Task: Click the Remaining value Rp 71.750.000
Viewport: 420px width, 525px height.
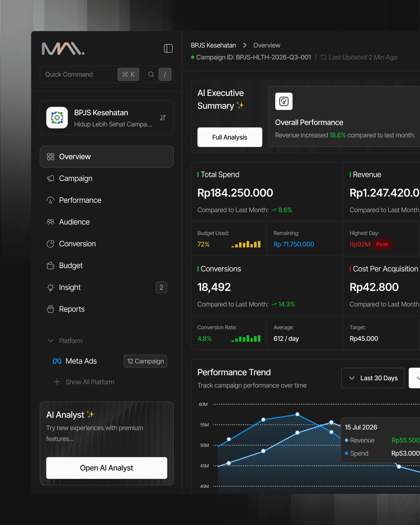Action: (x=294, y=244)
